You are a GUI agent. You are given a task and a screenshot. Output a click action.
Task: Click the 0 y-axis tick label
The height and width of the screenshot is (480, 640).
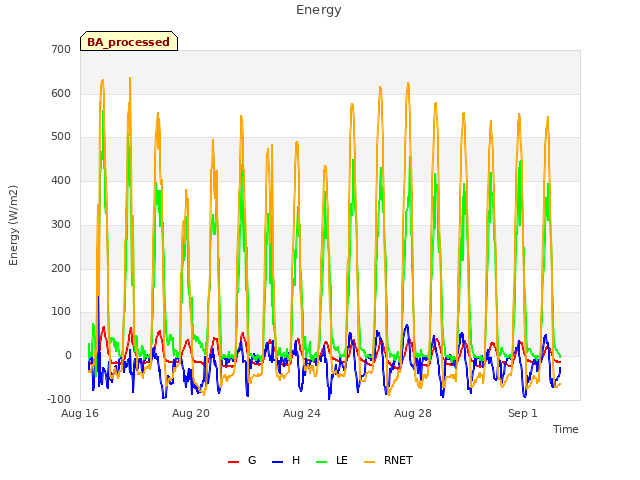pos(68,356)
